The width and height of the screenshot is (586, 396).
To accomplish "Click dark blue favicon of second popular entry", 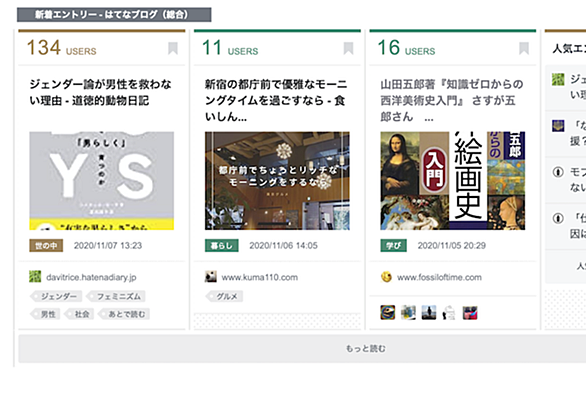I will point(558,126).
